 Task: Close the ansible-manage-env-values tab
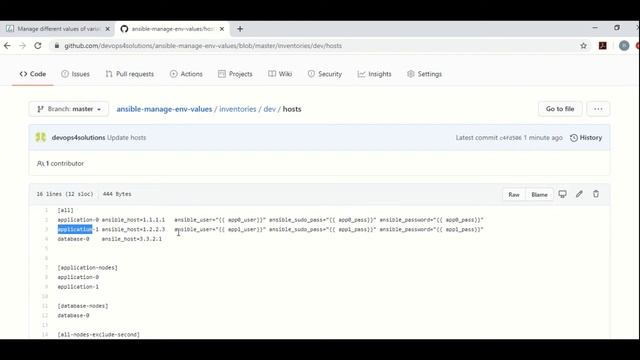(222, 29)
